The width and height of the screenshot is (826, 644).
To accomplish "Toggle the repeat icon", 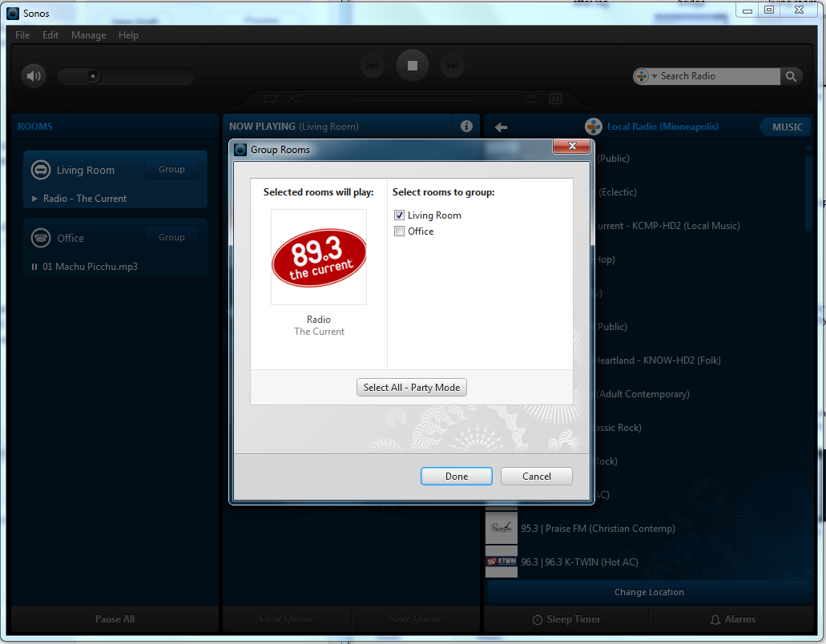I will click(x=270, y=99).
